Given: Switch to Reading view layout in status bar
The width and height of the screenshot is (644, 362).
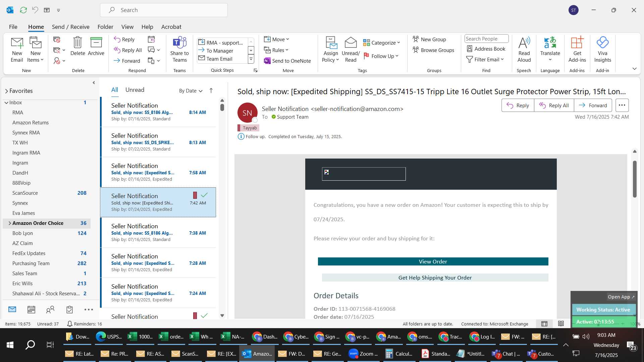Looking at the screenshot, I should click(x=561, y=324).
